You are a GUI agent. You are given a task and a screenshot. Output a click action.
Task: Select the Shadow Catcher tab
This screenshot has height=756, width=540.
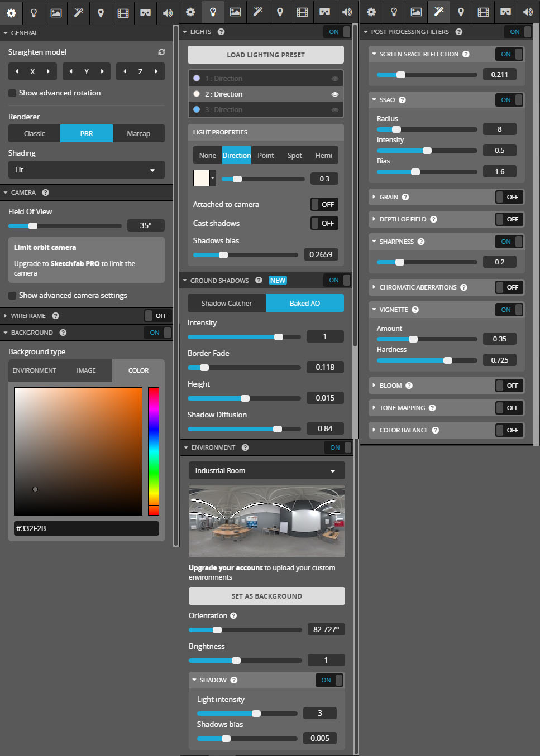pyautogui.click(x=227, y=303)
